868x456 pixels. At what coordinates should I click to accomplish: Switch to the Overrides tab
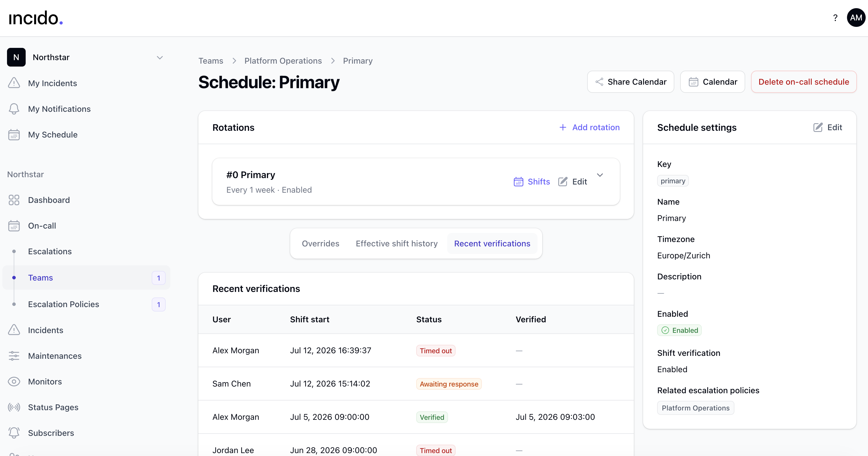point(321,243)
